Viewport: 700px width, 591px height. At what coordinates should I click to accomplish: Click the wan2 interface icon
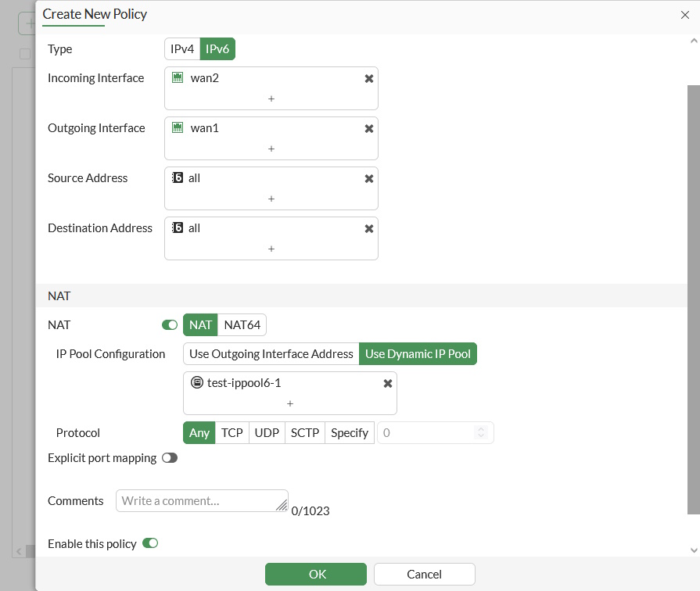178,78
